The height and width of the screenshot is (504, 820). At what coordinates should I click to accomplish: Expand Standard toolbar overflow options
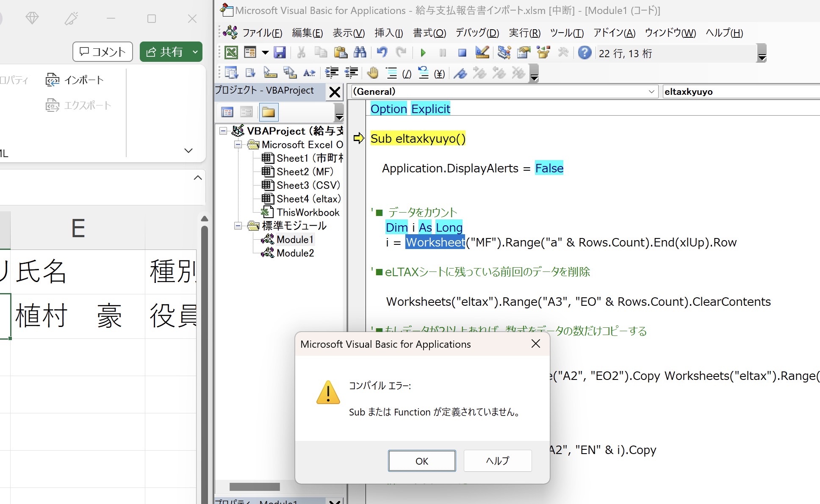pos(762,53)
